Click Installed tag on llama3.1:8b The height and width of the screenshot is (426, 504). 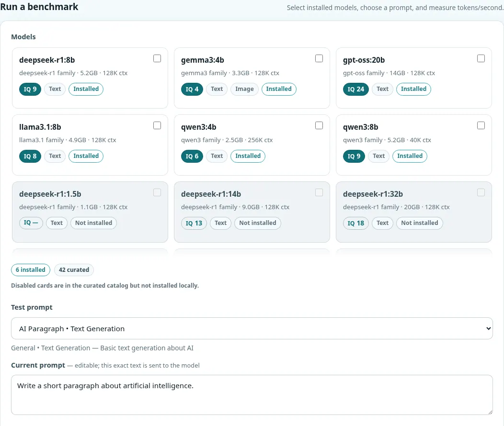86,157
